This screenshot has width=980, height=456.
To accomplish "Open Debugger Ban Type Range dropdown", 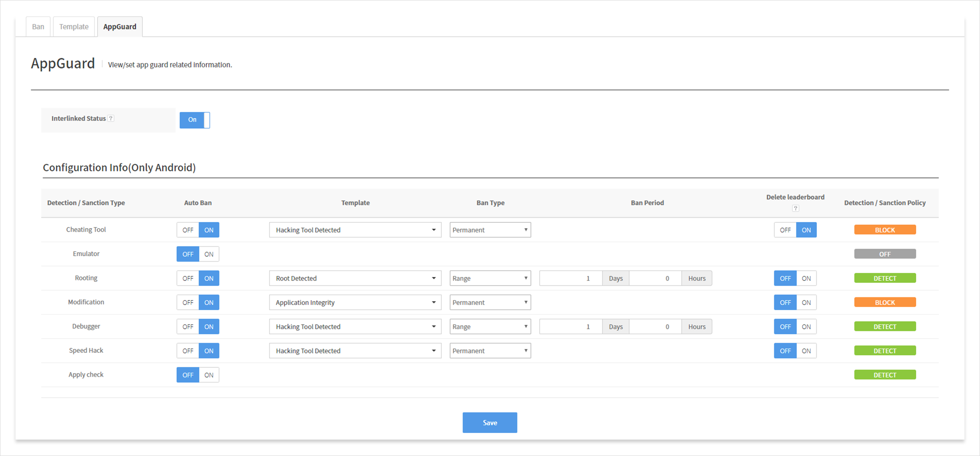I will [490, 327].
